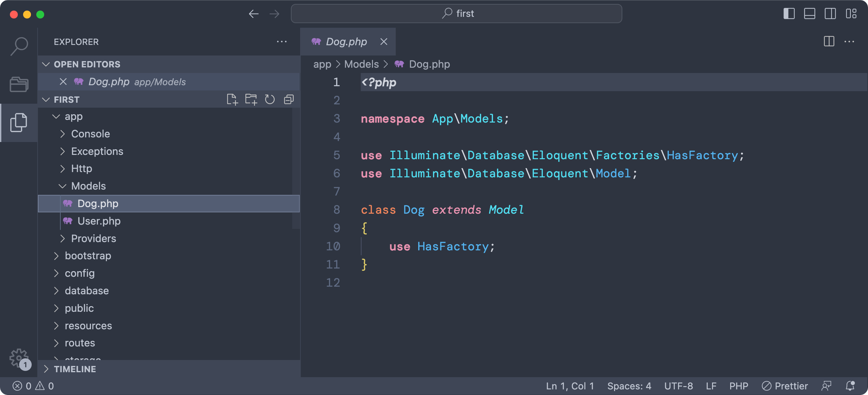The height and width of the screenshot is (395, 868).
Task: Toggle the primary sidebar visibility
Action: point(789,14)
